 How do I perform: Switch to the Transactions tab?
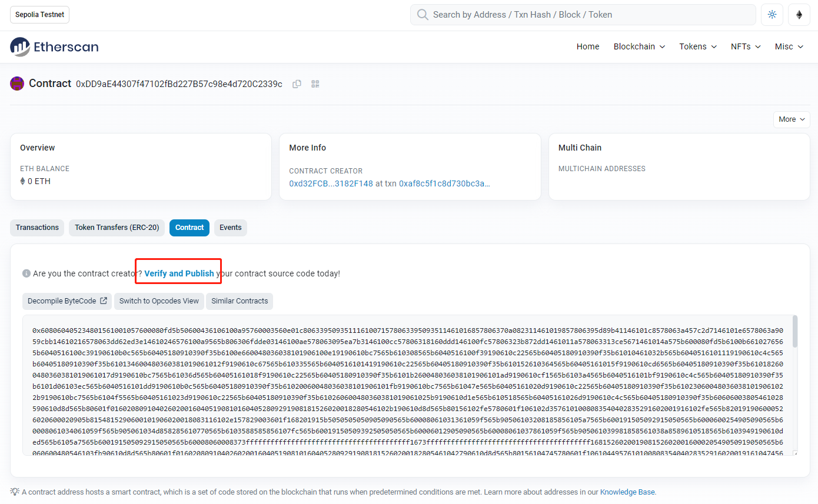[x=37, y=228]
